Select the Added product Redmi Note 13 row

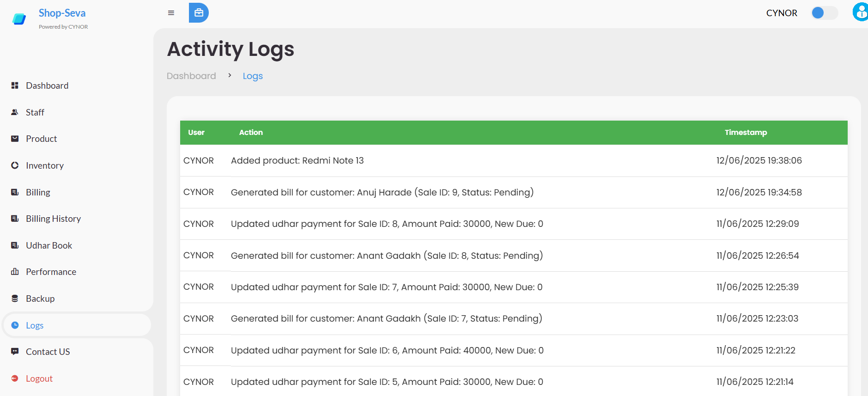(297, 160)
